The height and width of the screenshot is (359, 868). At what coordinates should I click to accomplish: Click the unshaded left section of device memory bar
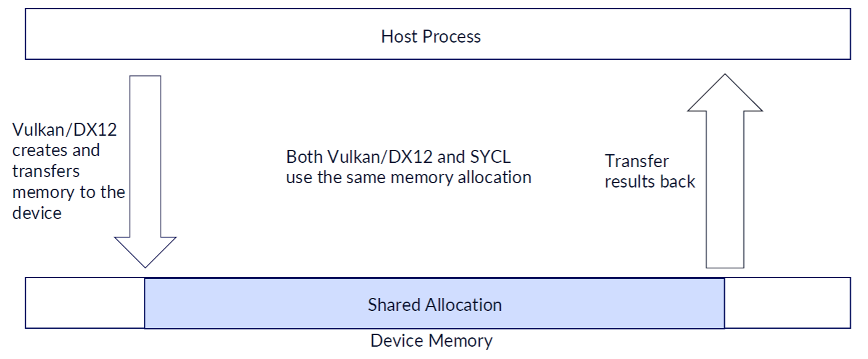coord(85,303)
